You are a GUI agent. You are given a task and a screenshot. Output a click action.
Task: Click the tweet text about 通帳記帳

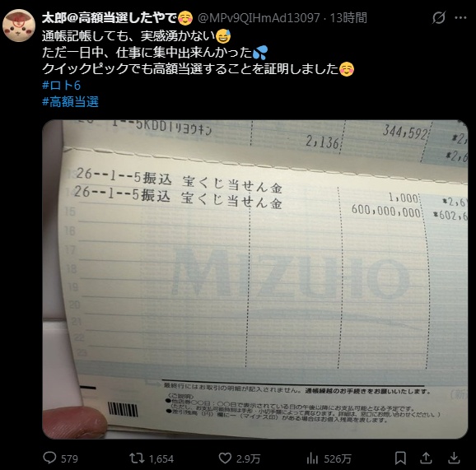198,53
